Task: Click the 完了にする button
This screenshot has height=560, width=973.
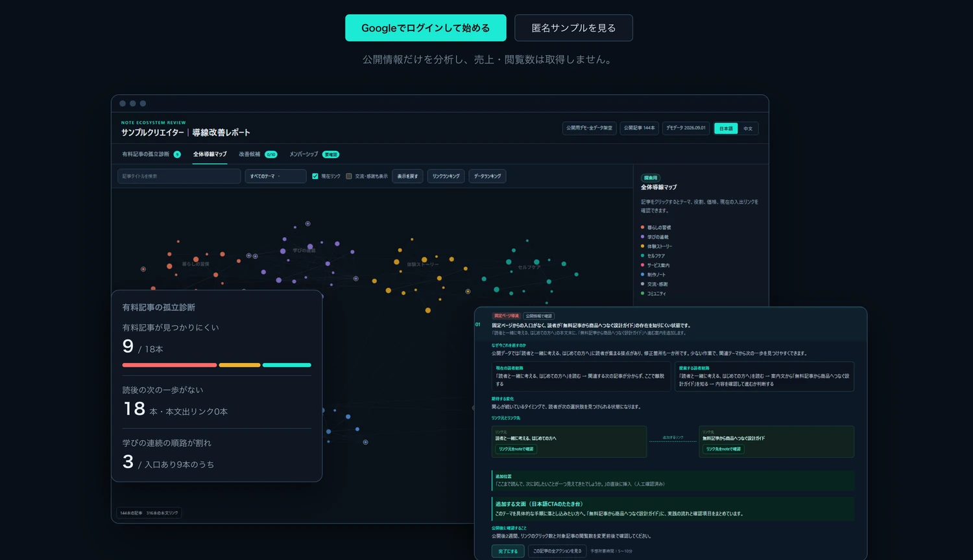Action: 508,551
